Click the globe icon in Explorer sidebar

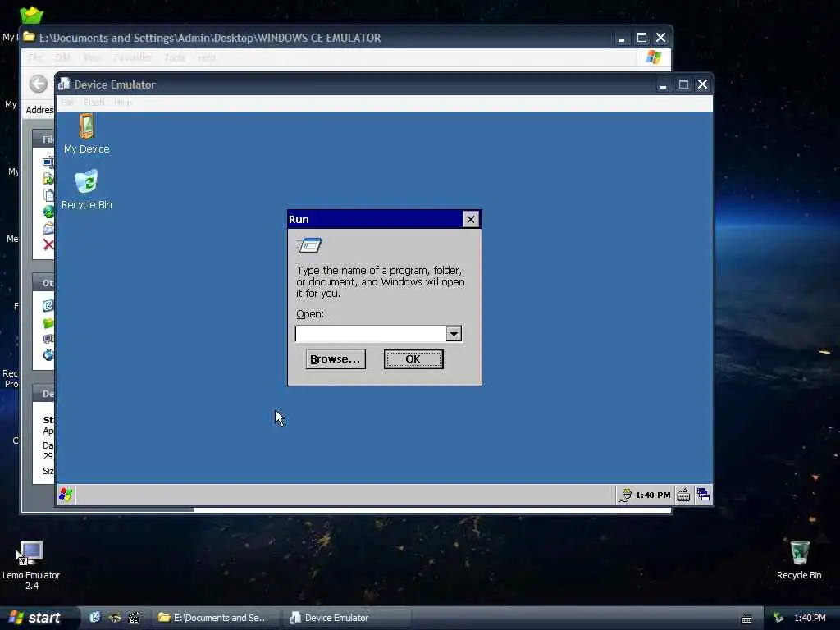click(48, 212)
